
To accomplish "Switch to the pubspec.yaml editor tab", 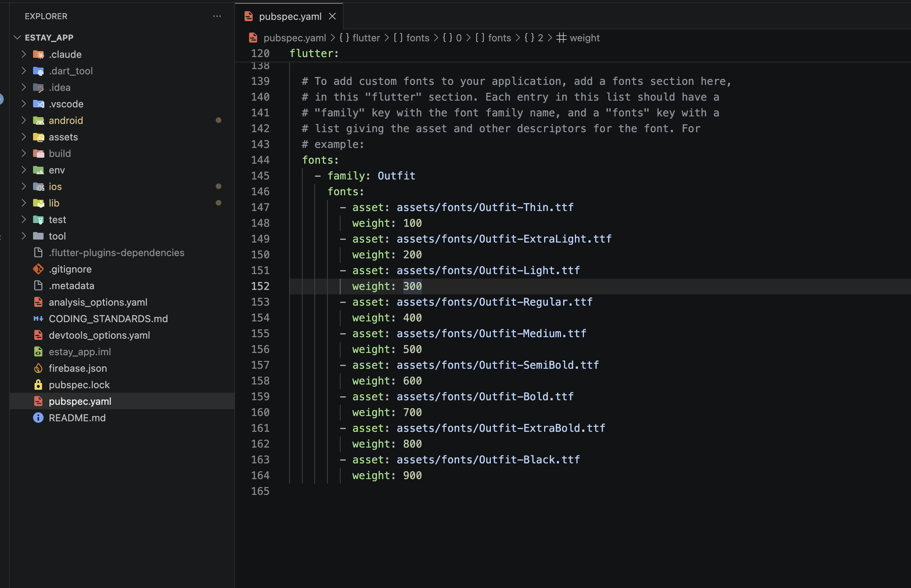I will [290, 17].
